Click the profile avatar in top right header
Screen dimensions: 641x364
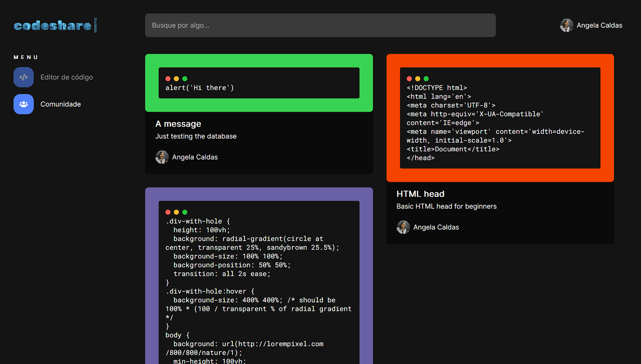pyautogui.click(x=566, y=26)
